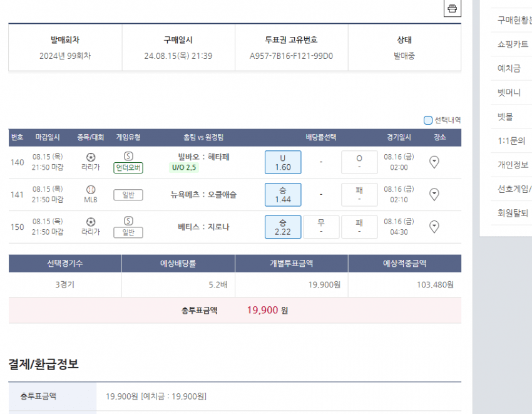Open venue pin for game 140
532x414 pixels.
pos(434,162)
